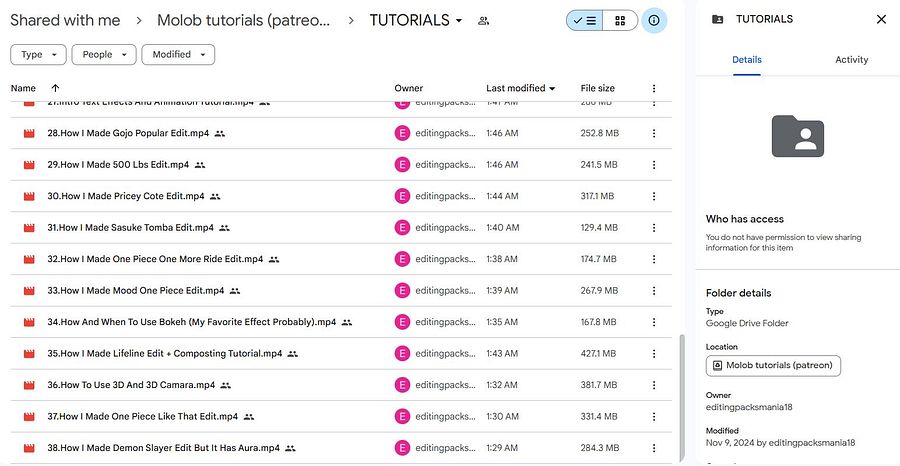Click the folder icon in details panel header
Screen dimensions: 900x466
pos(717,20)
